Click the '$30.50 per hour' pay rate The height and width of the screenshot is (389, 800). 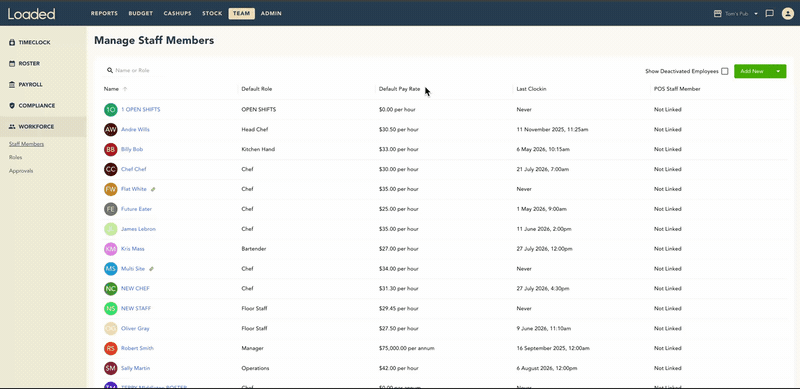point(398,130)
